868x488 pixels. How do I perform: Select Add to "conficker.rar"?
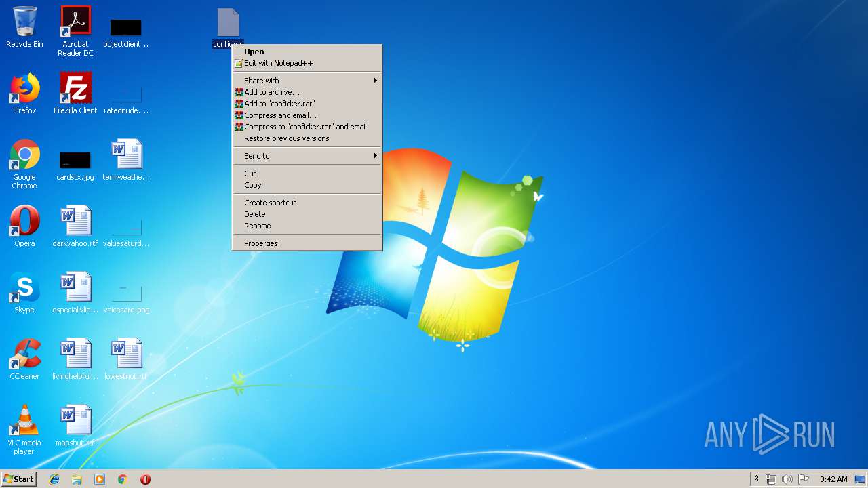[307, 104]
